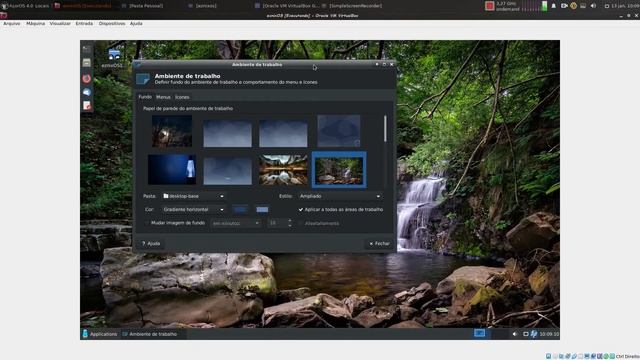Open the Pasta desktop-base folder dropdown
Viewport: 640px width, 360px height.
click(193, 196)
